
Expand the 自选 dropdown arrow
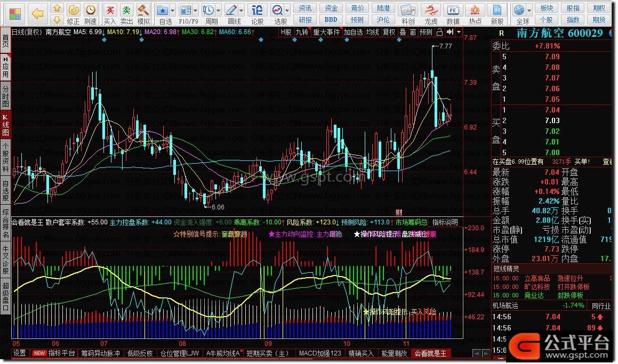tap(173, 11)
